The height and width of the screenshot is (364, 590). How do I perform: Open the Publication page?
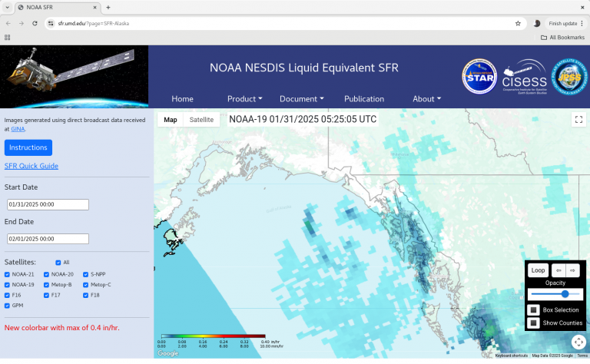[x=364, y=99]
